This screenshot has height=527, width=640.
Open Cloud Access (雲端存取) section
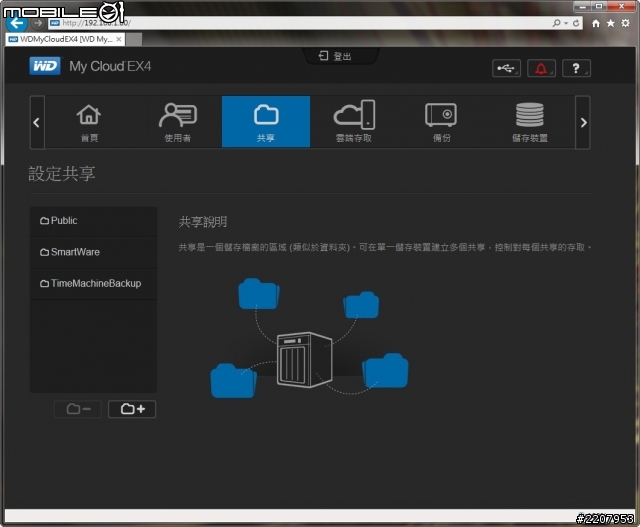(x=354, y=122)
